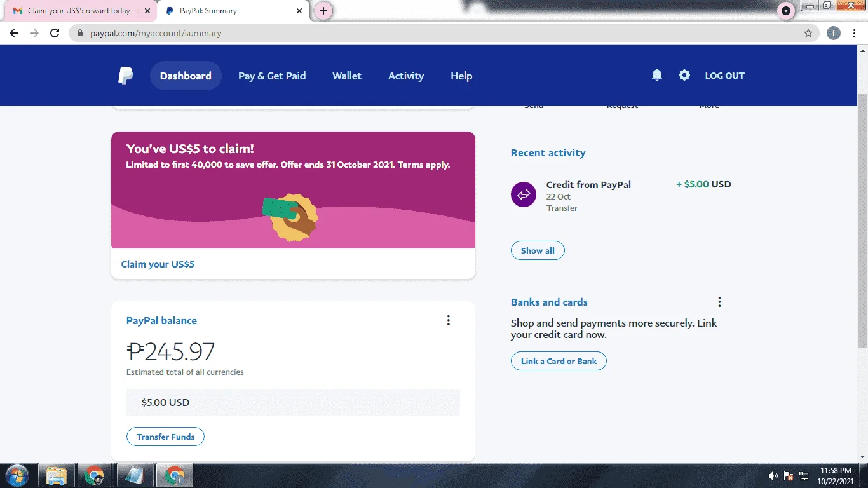868x488 pixels.
Task: Open PayPal balance three-dot menu
Action: [448, 320]
